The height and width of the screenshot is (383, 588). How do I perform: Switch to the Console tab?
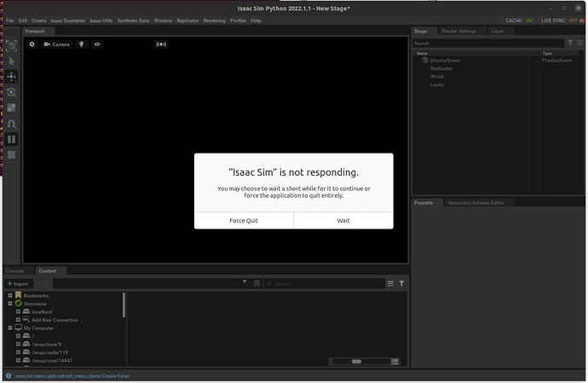pyautogui.click(x=14, y=270)
